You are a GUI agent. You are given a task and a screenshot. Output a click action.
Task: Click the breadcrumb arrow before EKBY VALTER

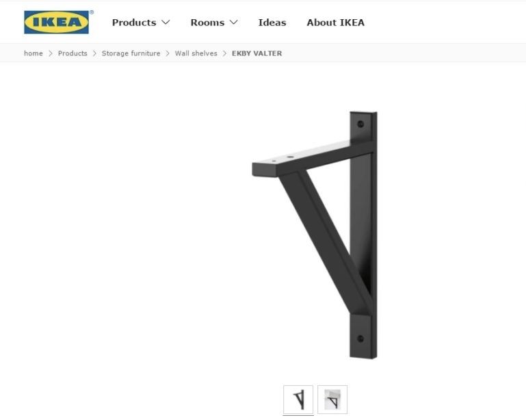point(224,53)
